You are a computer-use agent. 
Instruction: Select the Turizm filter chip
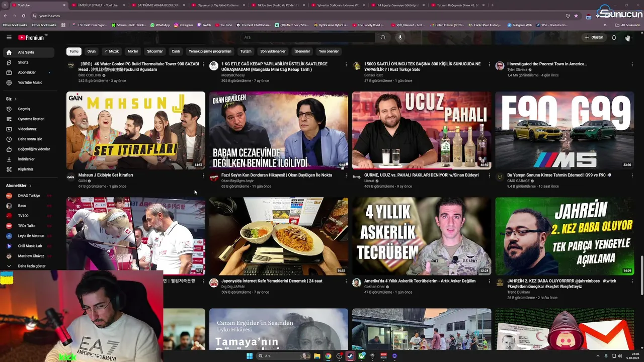pos(246,51)
